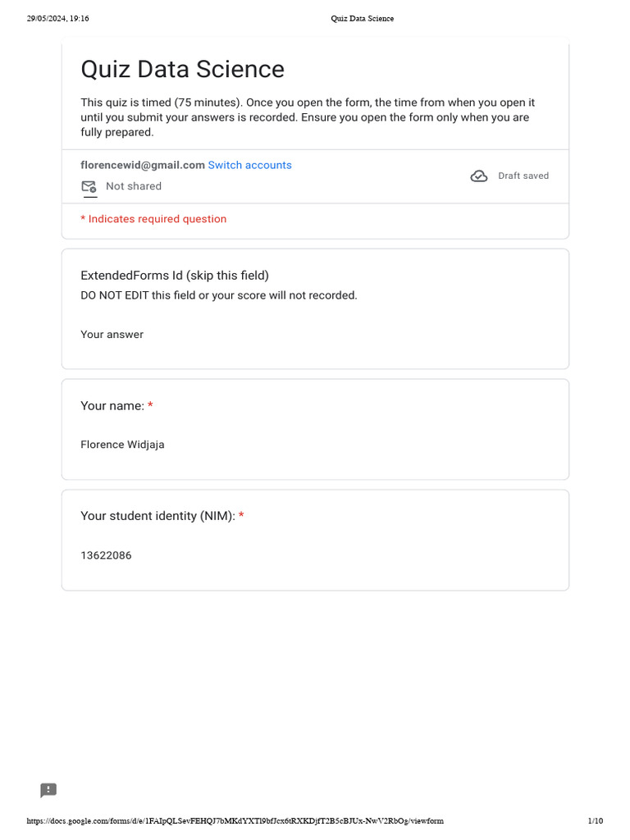The height and width of the screenshot is (840, 630).
Task: Click the large Quiz Data Science form heading
Action: coord(182,70)
